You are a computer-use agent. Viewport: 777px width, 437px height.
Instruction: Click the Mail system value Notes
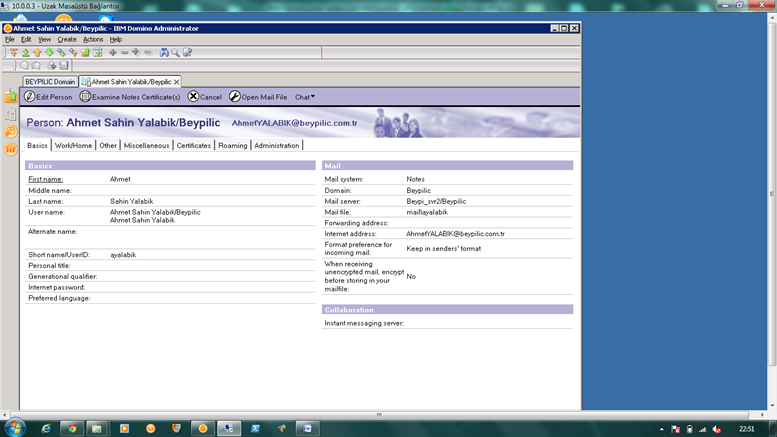tap(415, 179)
